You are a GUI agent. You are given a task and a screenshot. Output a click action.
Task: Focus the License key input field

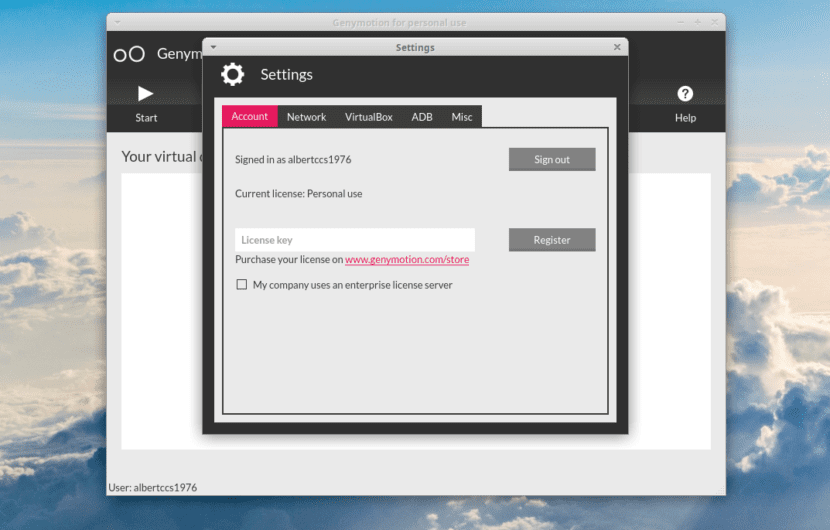click(355, 240)
